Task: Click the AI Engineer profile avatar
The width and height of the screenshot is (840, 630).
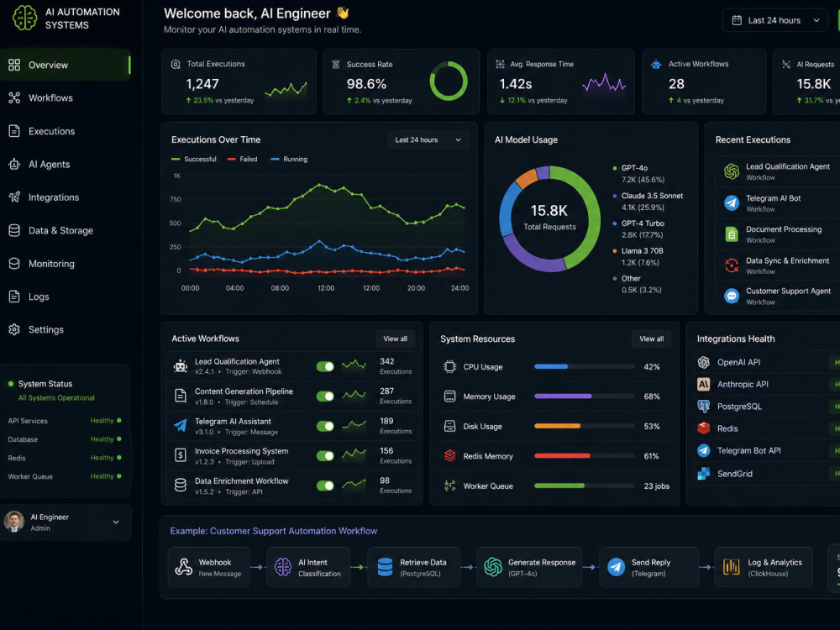Action: click(x=14, y=522)
